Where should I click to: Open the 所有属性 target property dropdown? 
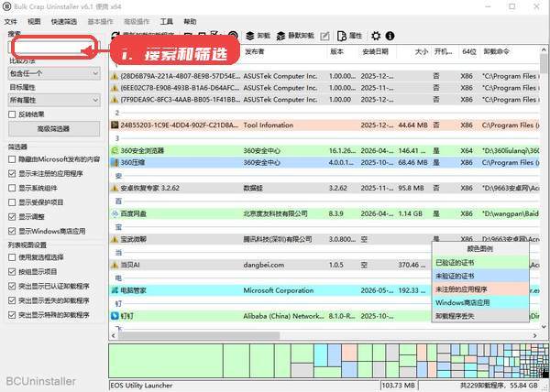click(x=54, y=100)
